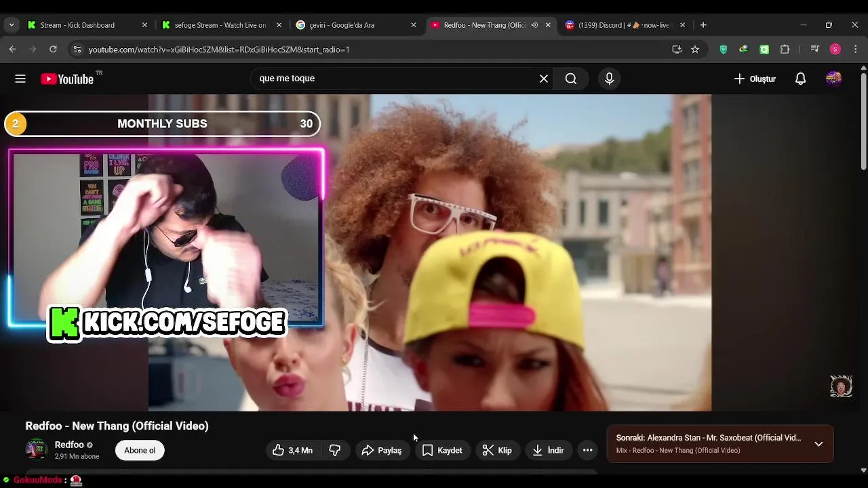The width and height of the screenshot is (868, 488).
Task: Click the browser address bar URL
Action: coord(219,49)
